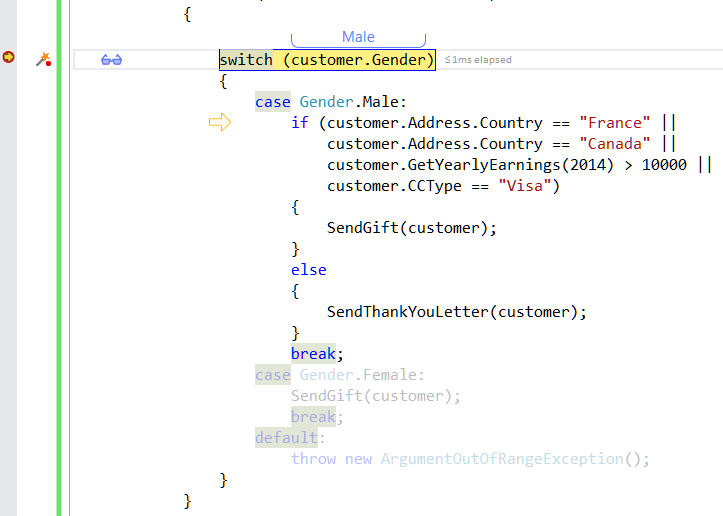Click the "if" keyword

pyautogui.click(x=300, y=123)
